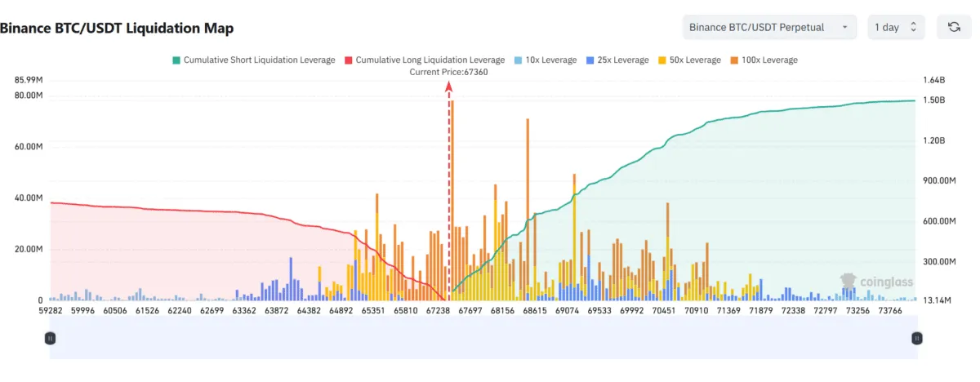Click the 1.64B right axis label
Image resolution: width=980 pixels, height=382 pixels.
(934, 80)
